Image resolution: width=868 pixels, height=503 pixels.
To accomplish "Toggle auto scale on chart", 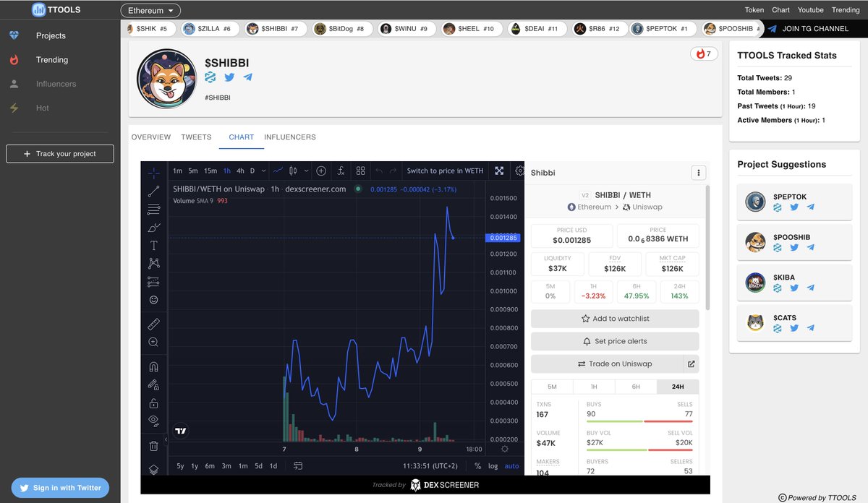I will pyautogui.click(x=511, y=466).
